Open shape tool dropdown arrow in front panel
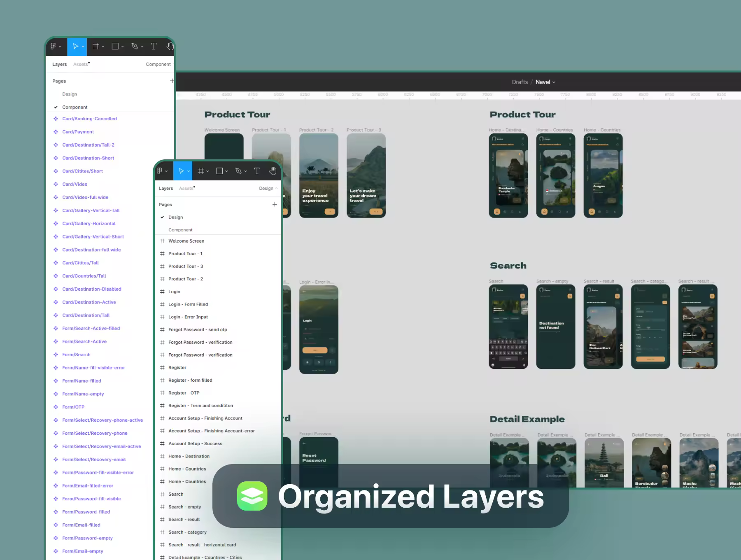The image size is (741, 560). [226, 171]
